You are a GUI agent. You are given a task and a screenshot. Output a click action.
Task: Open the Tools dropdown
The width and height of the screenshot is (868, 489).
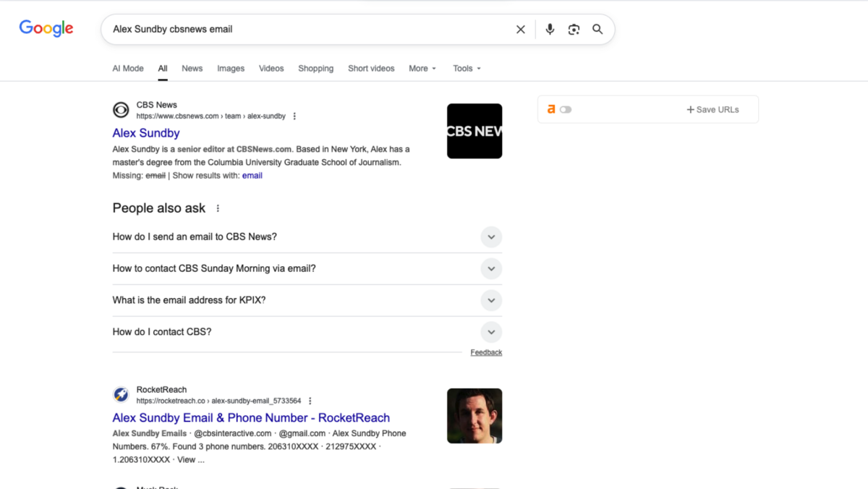[467, 69]
